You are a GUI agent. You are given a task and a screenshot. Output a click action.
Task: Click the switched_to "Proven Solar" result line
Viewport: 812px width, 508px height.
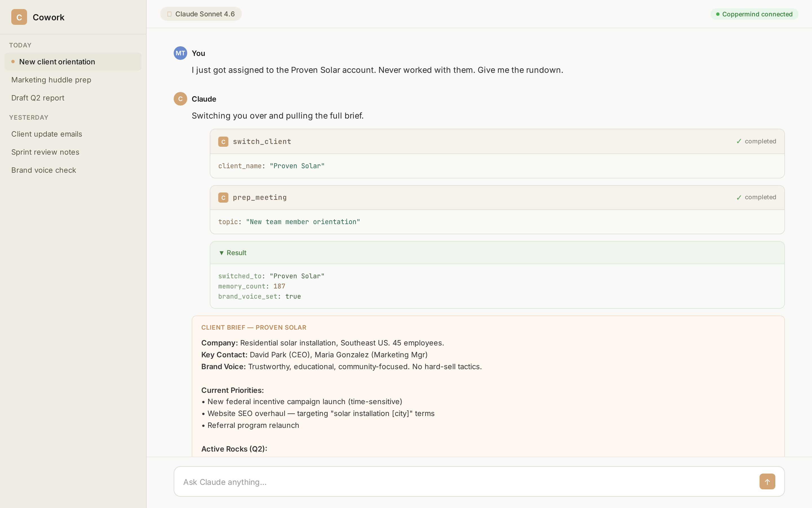point(271,276)
